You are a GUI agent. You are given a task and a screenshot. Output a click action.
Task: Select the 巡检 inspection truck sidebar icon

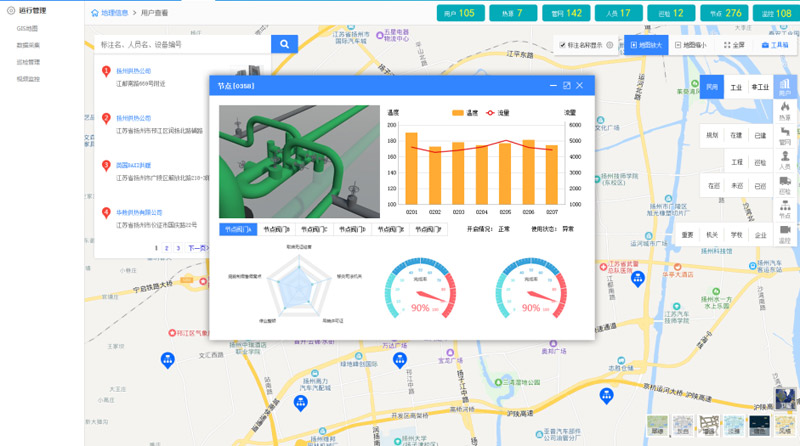(x=785, y=185)
